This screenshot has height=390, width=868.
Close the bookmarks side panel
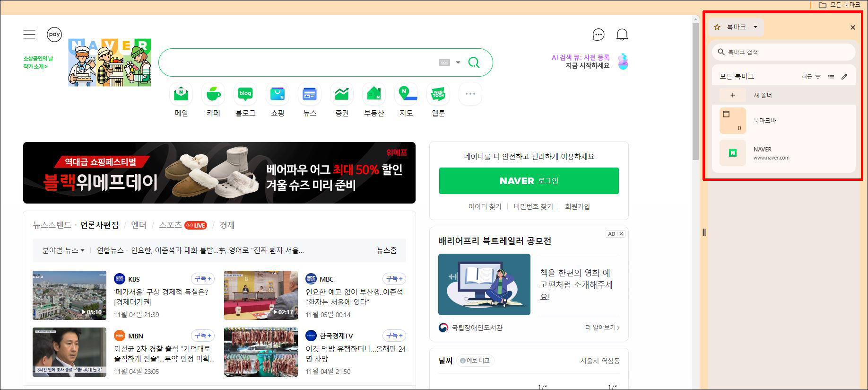[853, 27]
